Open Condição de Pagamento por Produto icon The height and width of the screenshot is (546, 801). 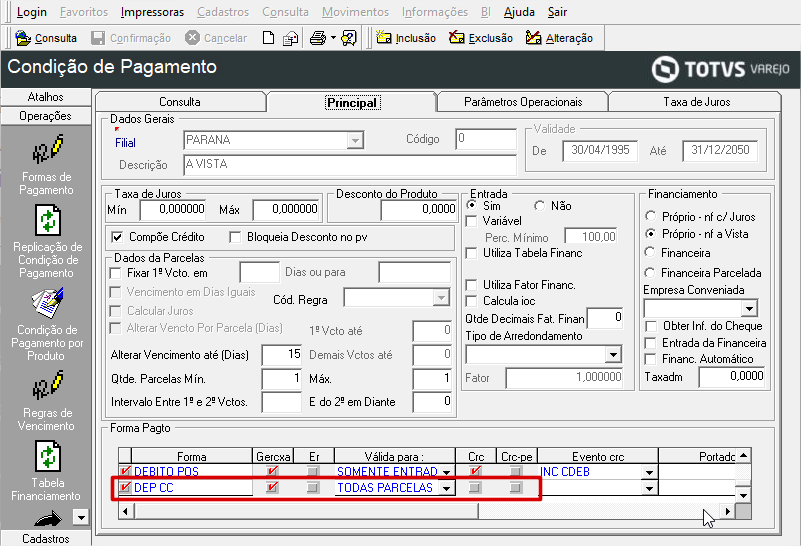(x=48, y=303)
